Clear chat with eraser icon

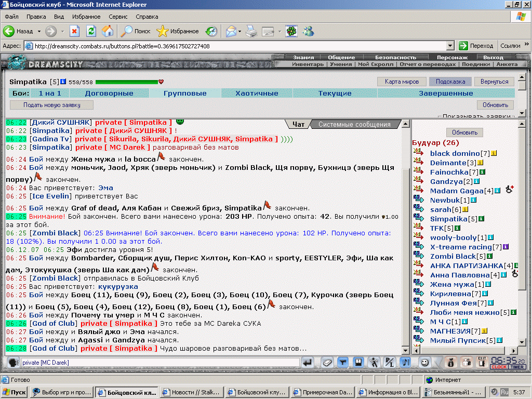(x=327, y=363)
